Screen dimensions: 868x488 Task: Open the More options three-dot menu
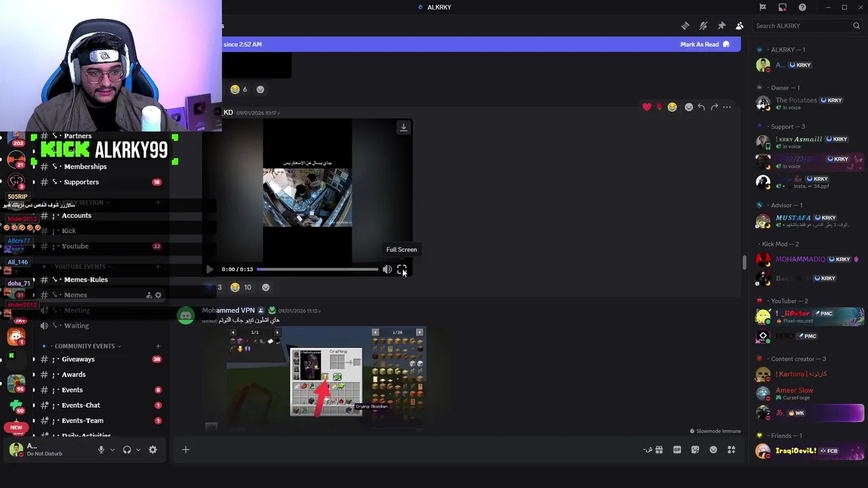(727, 107)
